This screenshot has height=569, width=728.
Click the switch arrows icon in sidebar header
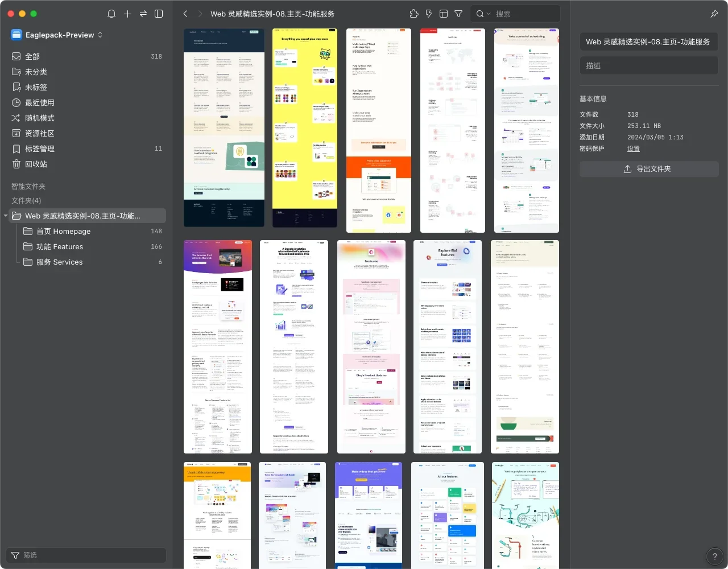pyautogui.click(x=143, y=14)
